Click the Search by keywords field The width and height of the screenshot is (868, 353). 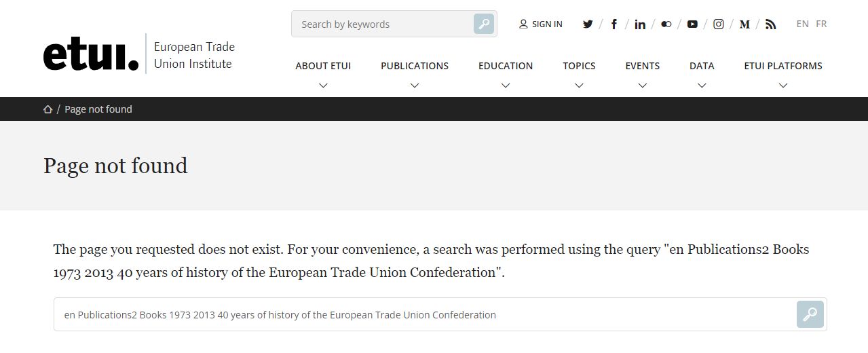[x=380, y=24]
